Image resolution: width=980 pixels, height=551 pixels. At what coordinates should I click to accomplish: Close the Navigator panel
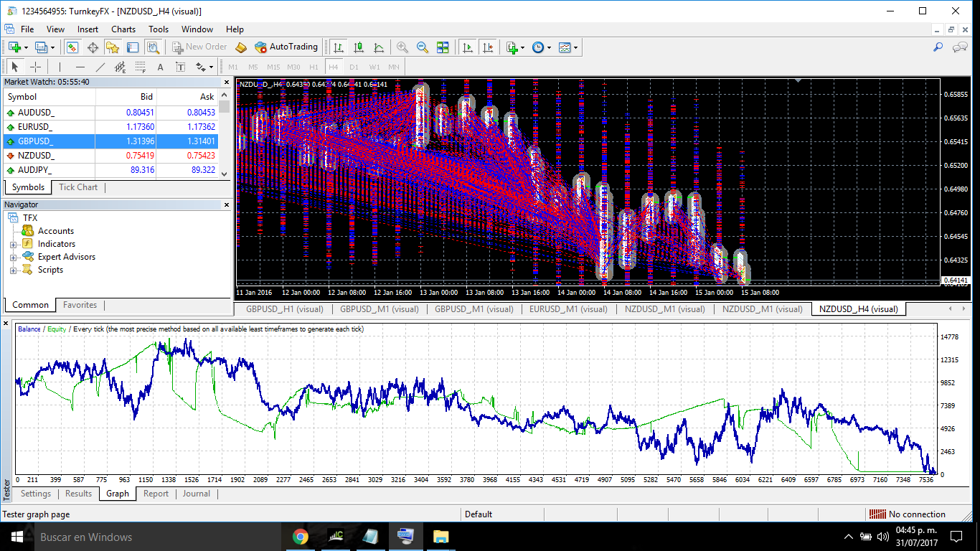227,205
